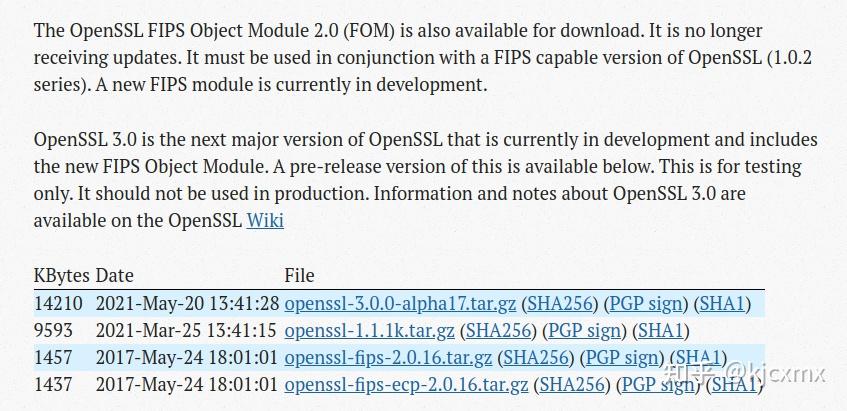
Task: Click the Date column header
Action: coord(115,276)
